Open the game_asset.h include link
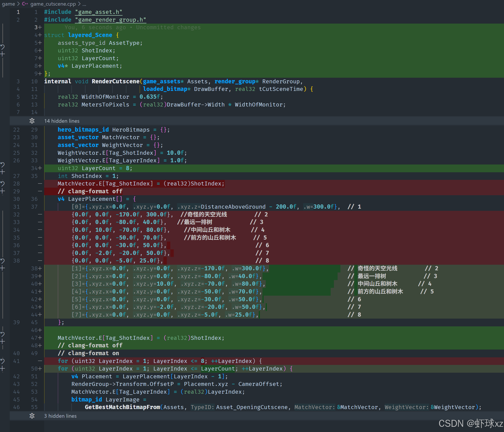The width and height of the screenshot is (504, 432). [x=98, y=12]
